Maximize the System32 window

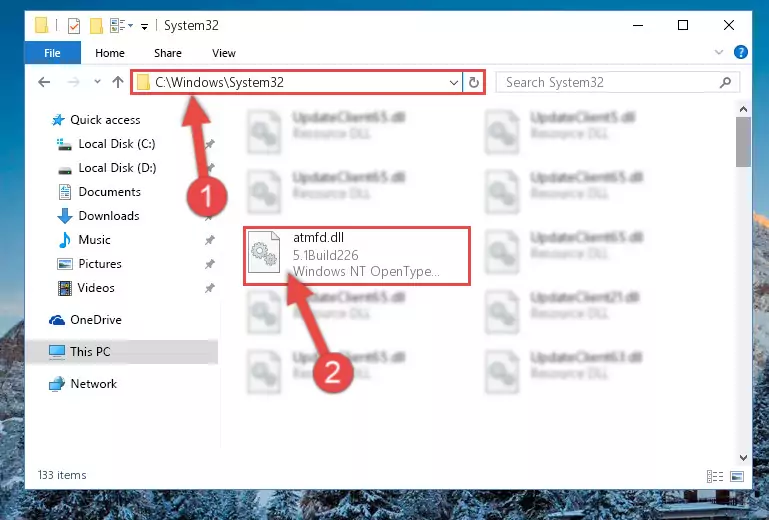683,25
